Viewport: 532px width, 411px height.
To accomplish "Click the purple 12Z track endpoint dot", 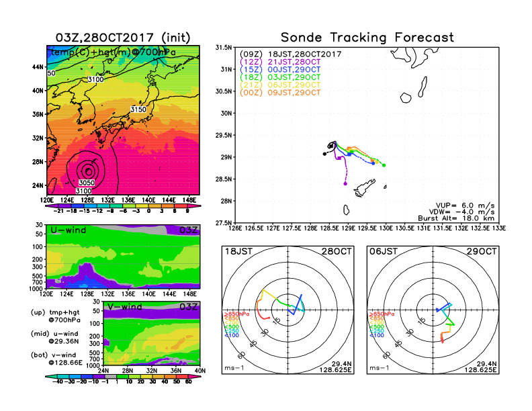I will click(x=345, y=184).
